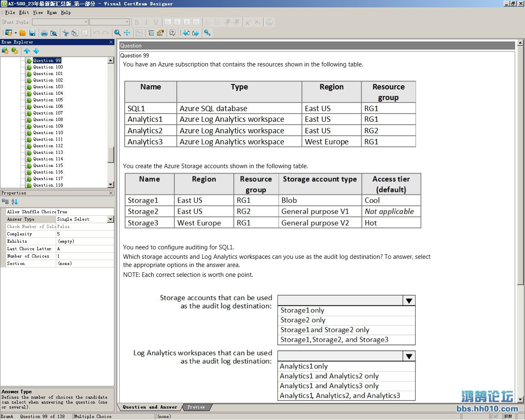Viewport: 525px width, 420px height.
Task: Go to next question arrow icon
Action: (x=196, y=33)
